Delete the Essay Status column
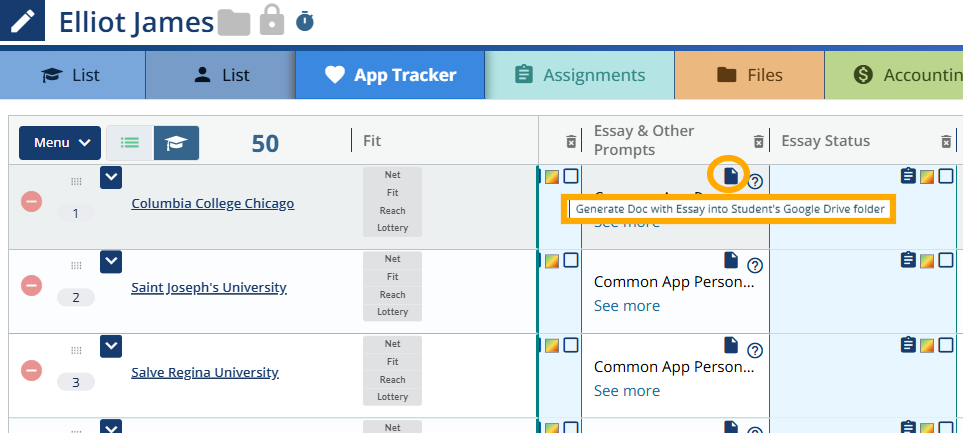The width and height of the screenshot is (963, 433). 946,141
